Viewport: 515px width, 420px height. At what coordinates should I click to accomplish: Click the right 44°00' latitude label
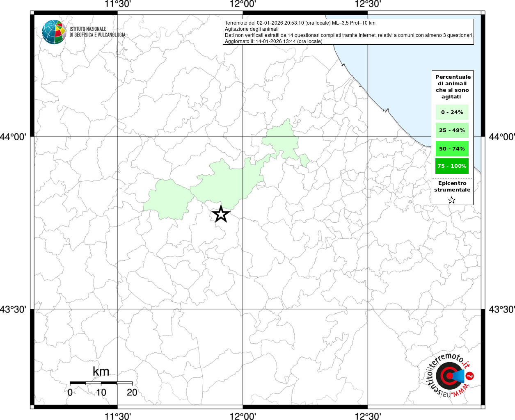(x=501, y=137)
